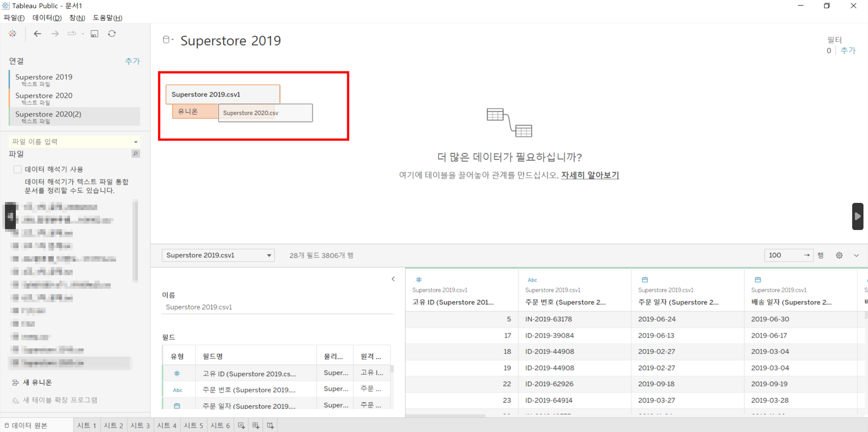Click 추가 under 필터

(848, 51)
